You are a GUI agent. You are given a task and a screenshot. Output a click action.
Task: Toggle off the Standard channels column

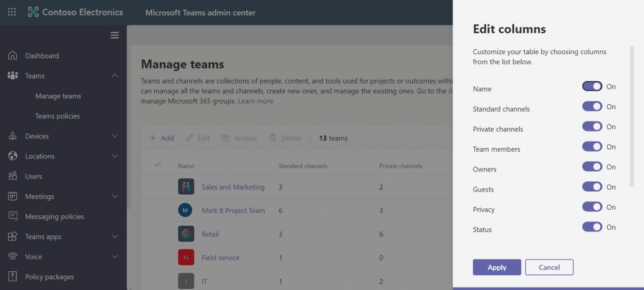(x=592, y=106)
